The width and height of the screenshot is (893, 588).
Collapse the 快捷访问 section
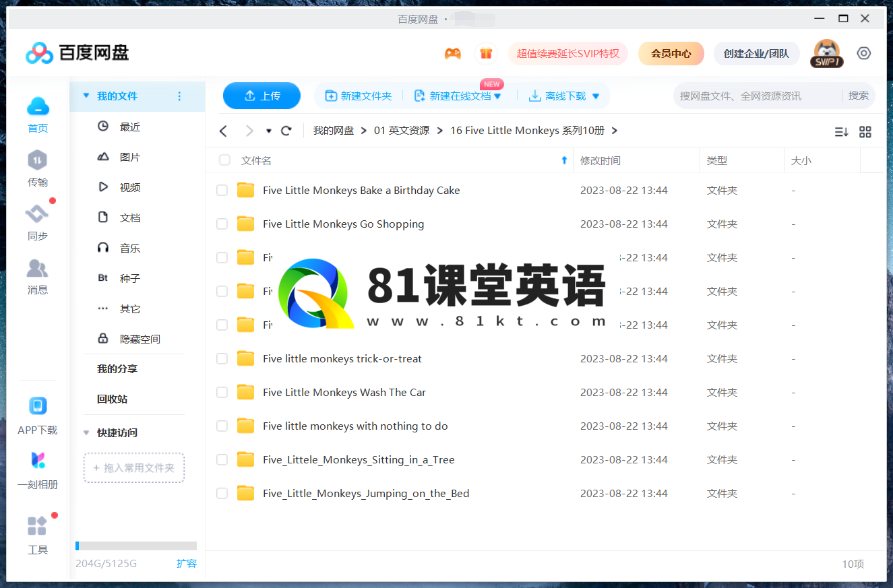click(x=86, y=433)
